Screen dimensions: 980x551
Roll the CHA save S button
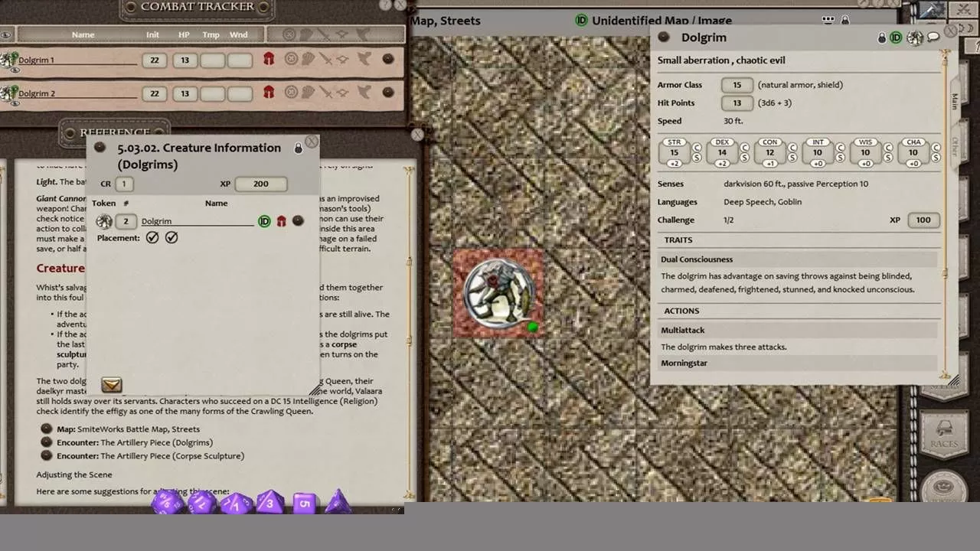936,158
